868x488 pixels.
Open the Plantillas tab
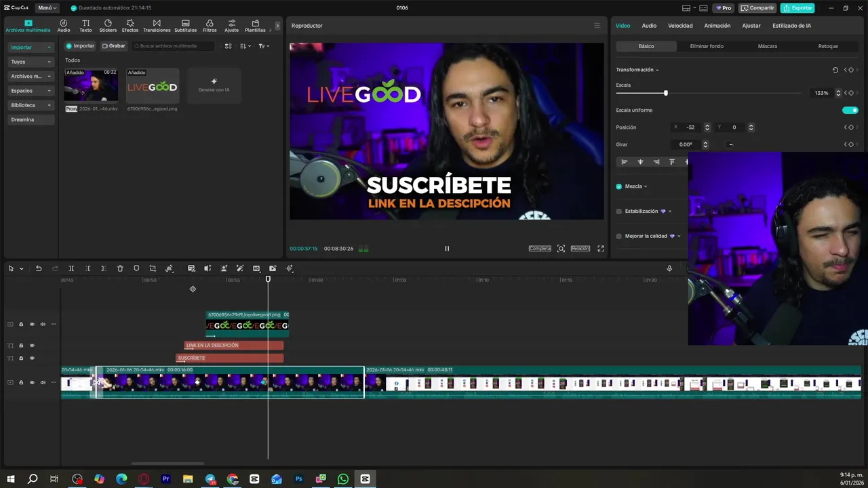[x=255, y=26]
